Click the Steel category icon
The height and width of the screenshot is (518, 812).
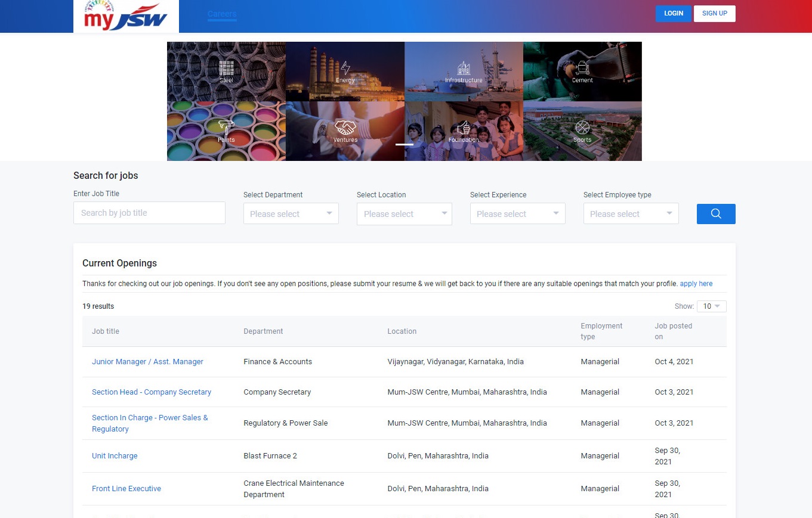coord(226,67)
